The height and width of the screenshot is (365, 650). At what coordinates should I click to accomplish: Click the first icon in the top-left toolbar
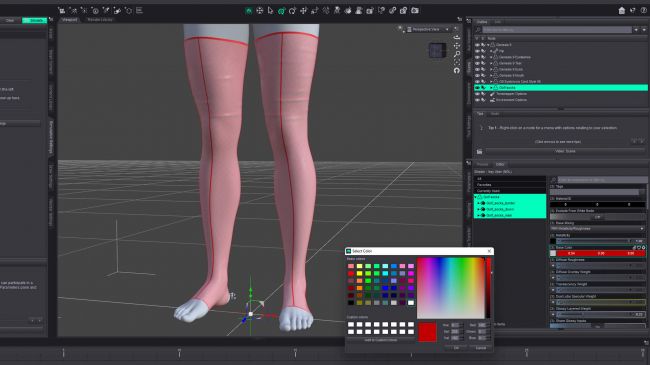[62, 10]
